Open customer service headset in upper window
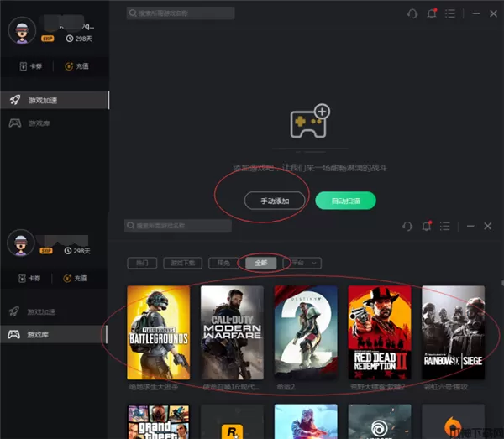This screenshot has width=504, height=439. 412,13
